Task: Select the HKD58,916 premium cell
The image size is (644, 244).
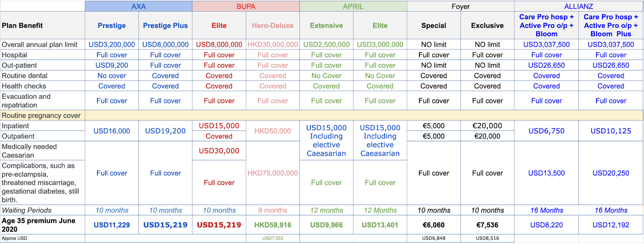Action: (x=273, y=225)
